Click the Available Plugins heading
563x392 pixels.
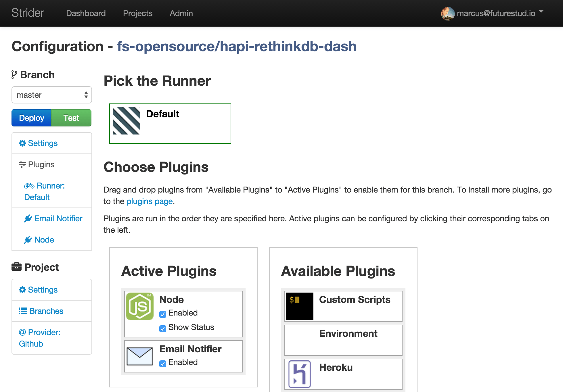(x=338, y=271)
